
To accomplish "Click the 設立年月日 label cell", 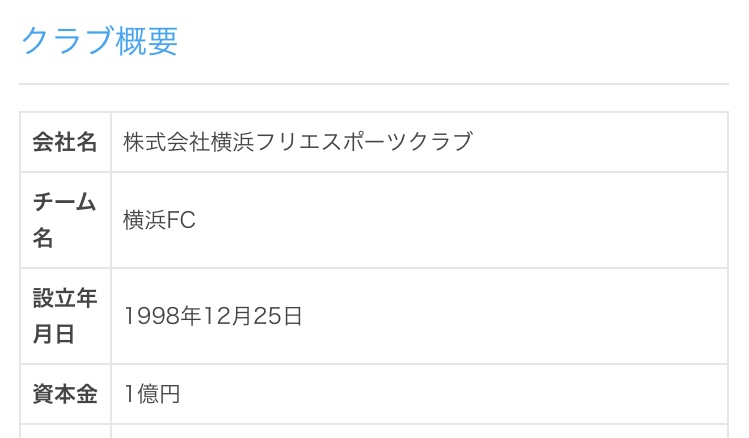I will 65,316.
